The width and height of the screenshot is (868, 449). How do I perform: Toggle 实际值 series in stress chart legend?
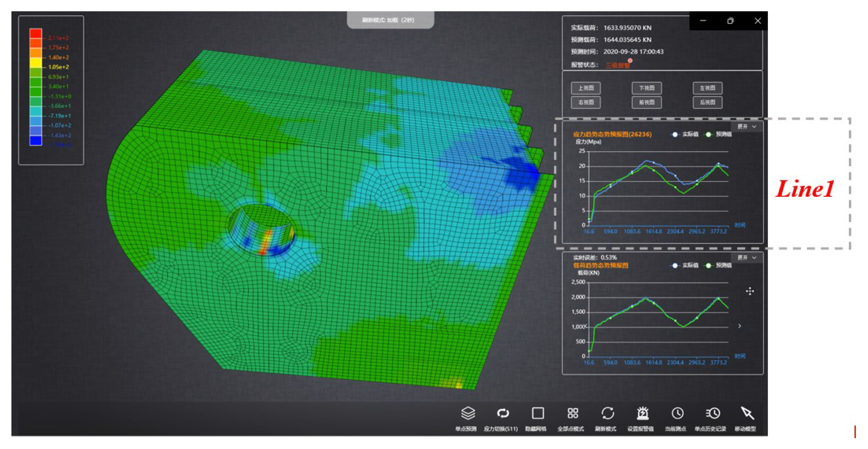point(684,134)
